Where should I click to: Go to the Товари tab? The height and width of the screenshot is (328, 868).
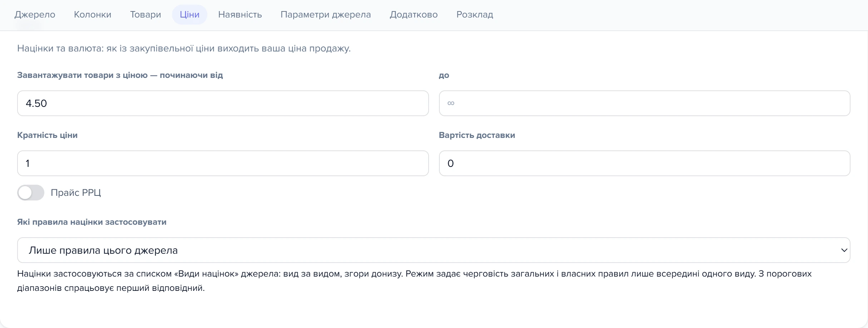pyautogui.click(x=146, y=15)
